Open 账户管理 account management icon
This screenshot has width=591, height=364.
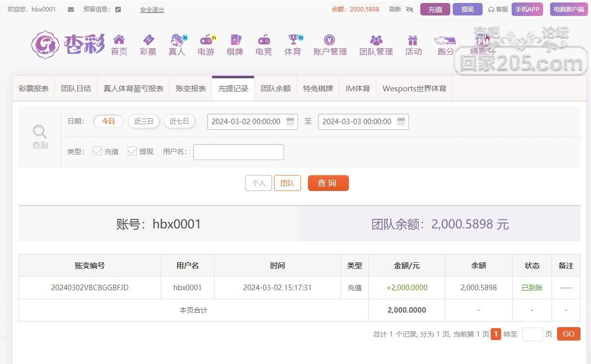330,39
